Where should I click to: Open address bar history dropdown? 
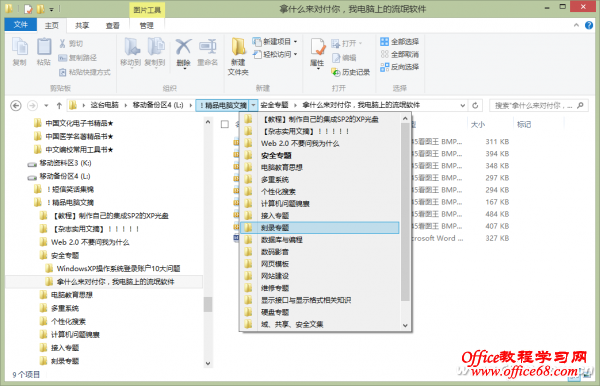click(x=463, y=105)
